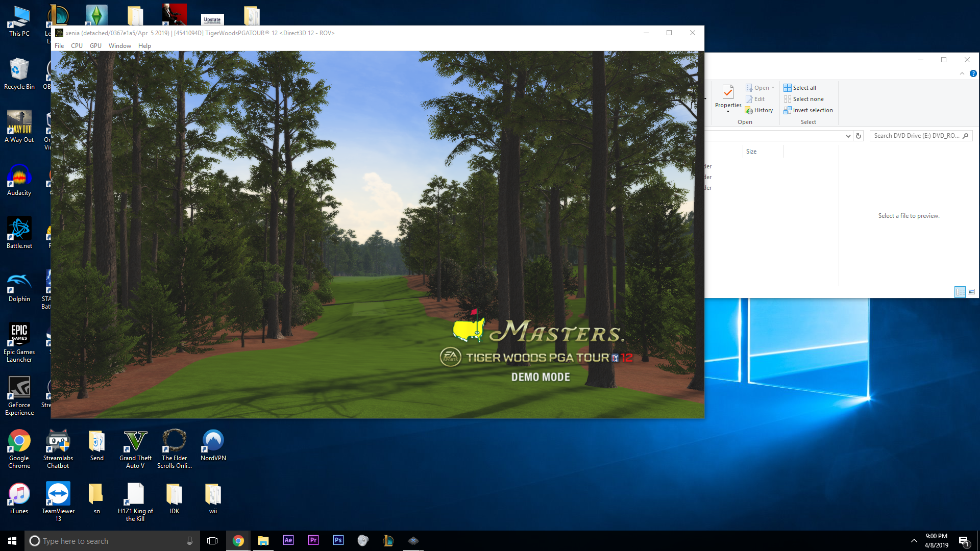Click the Search DVD Drive input field
The height and width of the screenshot is (551, 980).
(916, 136)
